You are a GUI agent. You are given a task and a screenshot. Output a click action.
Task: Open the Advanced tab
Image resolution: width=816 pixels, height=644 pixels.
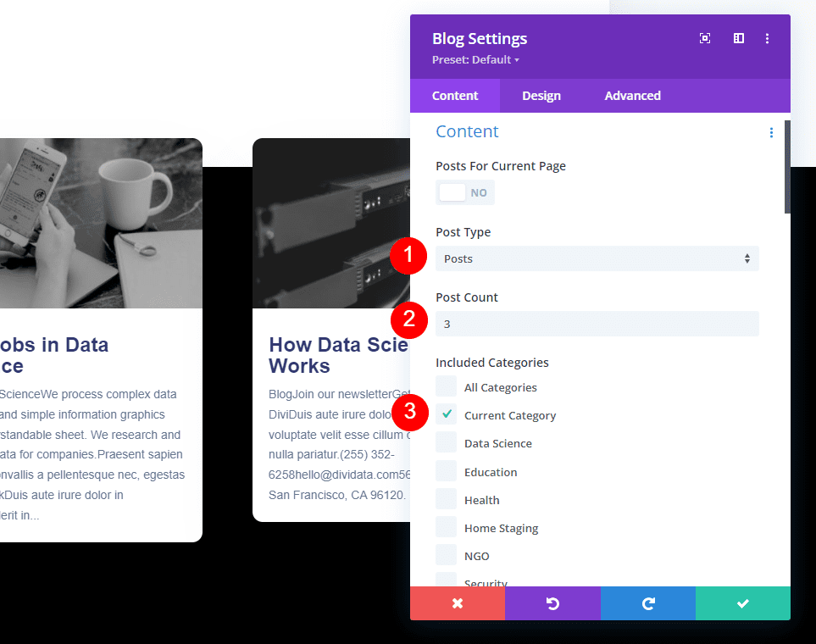pos(632,95)
